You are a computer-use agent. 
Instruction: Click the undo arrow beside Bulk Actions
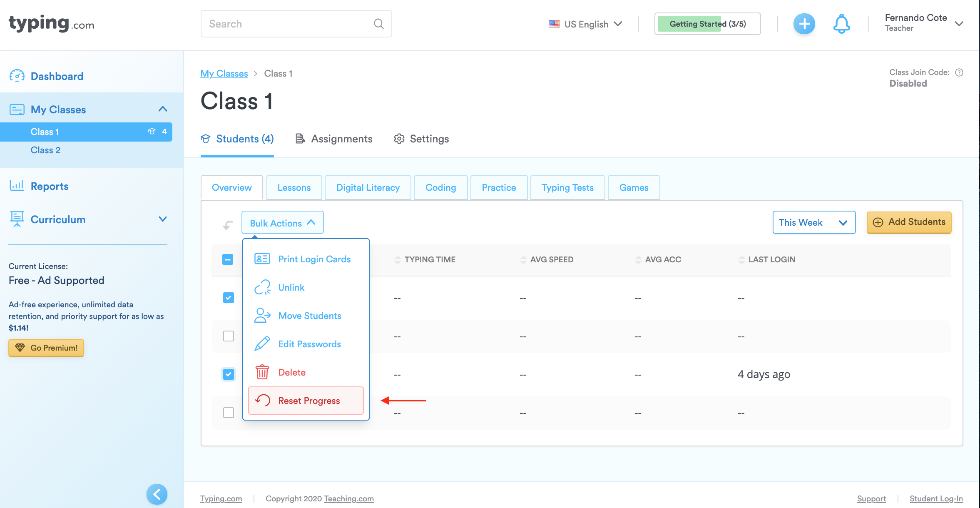click(x=228, y=225)
